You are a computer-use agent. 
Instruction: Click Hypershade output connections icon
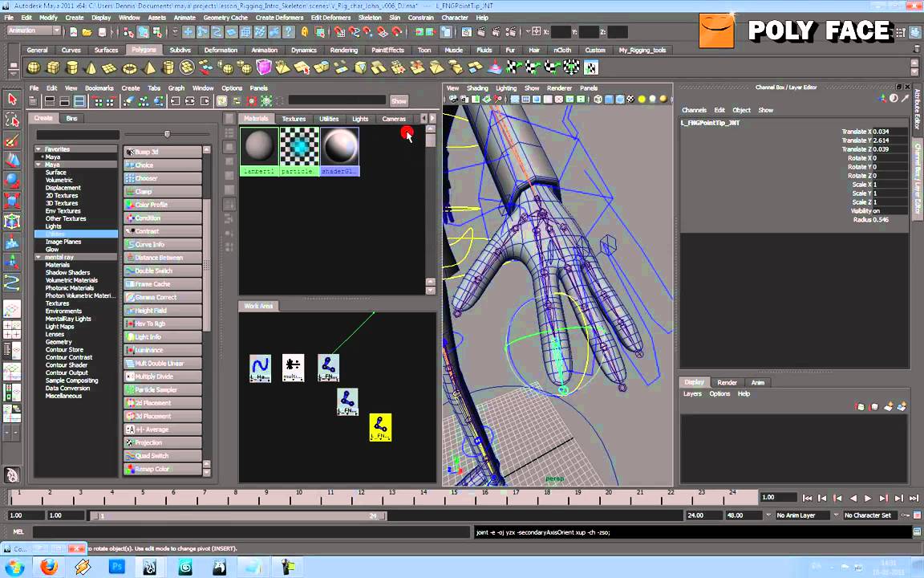tap(205, 101)
